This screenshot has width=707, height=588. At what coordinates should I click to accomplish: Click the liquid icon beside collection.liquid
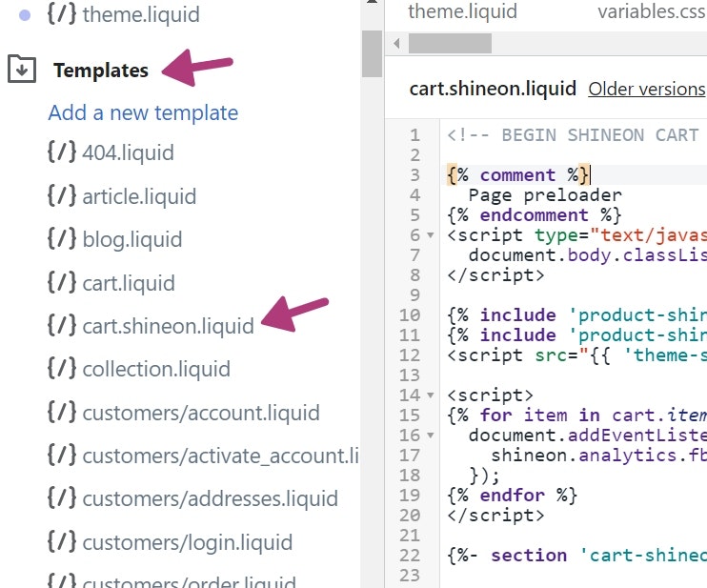pyautogui.click(x=61, y=369)
